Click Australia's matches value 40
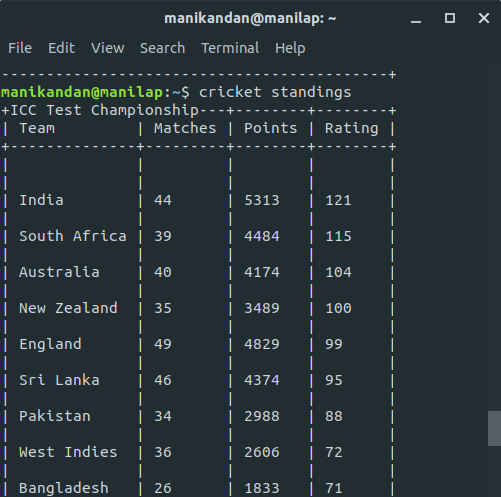The width and height of the screenshot is (501, 497). click(163, 272)
